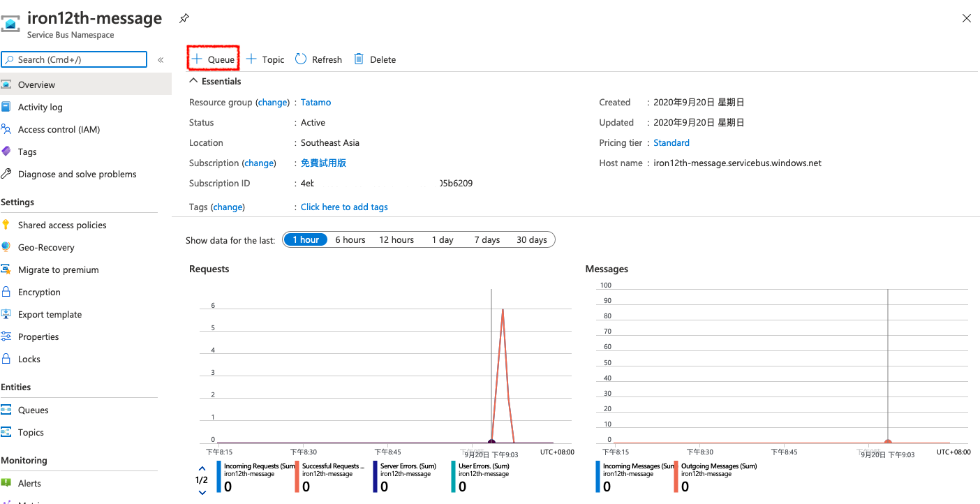Click the Outgoing Messages legend swatch
Viewport: 980px width, 504px height.
676,477
